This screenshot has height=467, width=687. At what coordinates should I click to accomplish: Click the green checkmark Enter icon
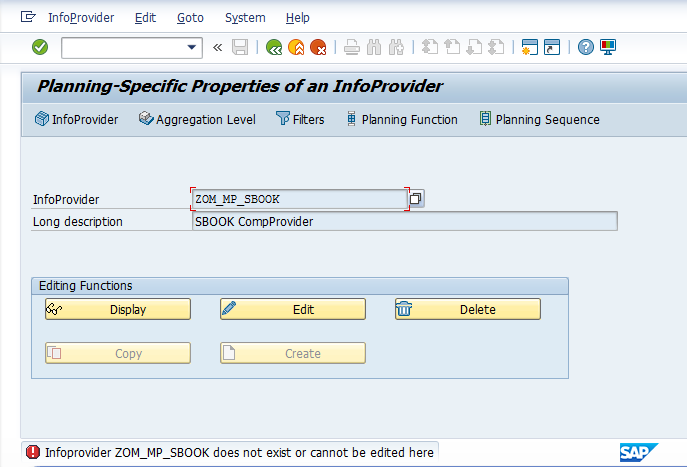pyautogui.click(x=40, y=47)
